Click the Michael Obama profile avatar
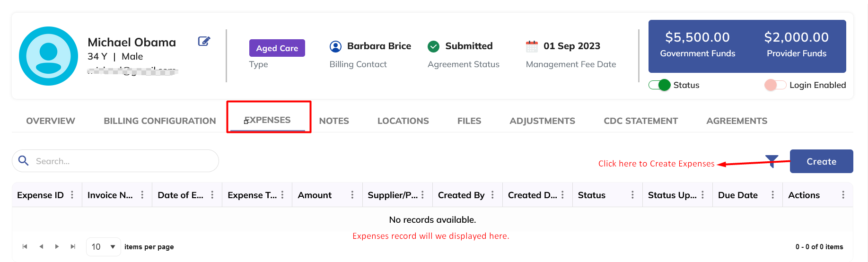868x262 pixels. point(48,56)
